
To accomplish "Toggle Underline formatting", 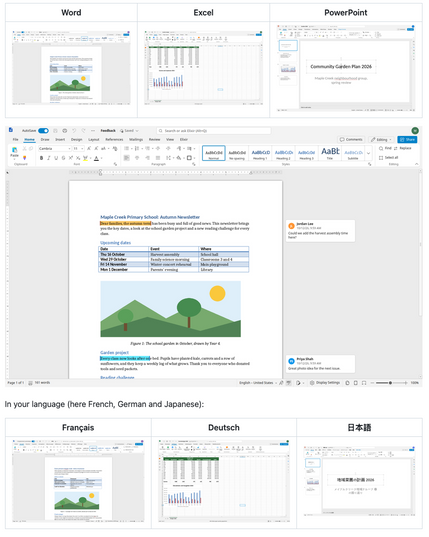I will point(56,158).
